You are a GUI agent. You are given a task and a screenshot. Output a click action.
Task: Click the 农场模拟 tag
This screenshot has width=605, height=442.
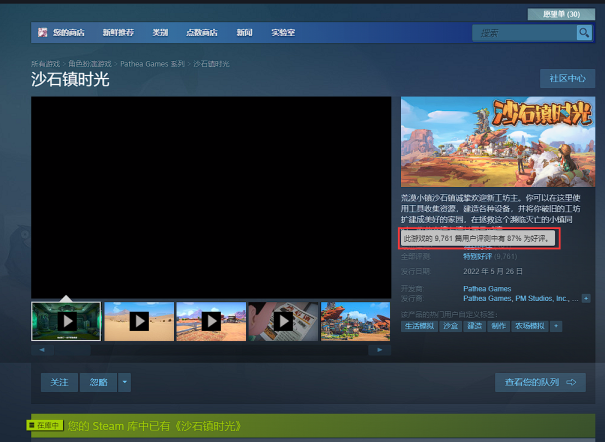(530, 326)
